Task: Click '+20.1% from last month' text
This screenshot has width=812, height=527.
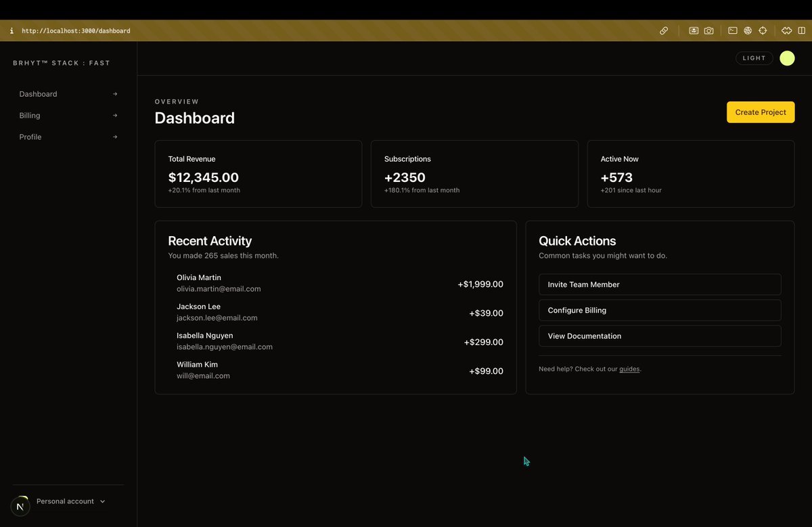Action: pos(204,190)
